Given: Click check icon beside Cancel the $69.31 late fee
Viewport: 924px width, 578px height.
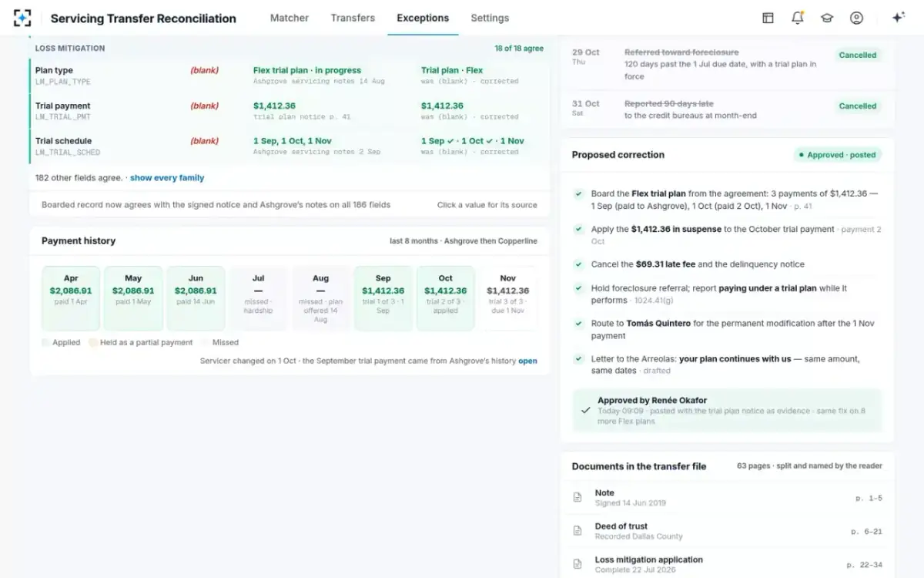Looking at the screenshot, I should (578, 264).
